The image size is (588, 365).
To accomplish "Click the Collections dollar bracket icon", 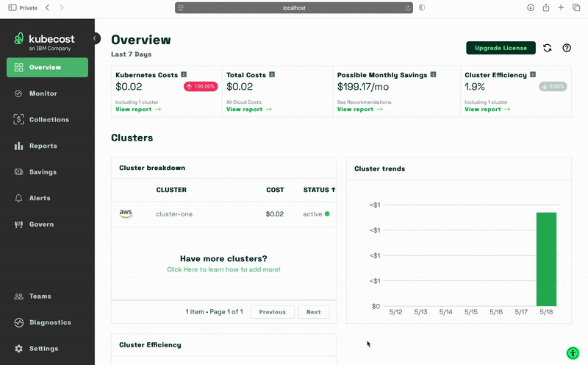I will (18, 119).
